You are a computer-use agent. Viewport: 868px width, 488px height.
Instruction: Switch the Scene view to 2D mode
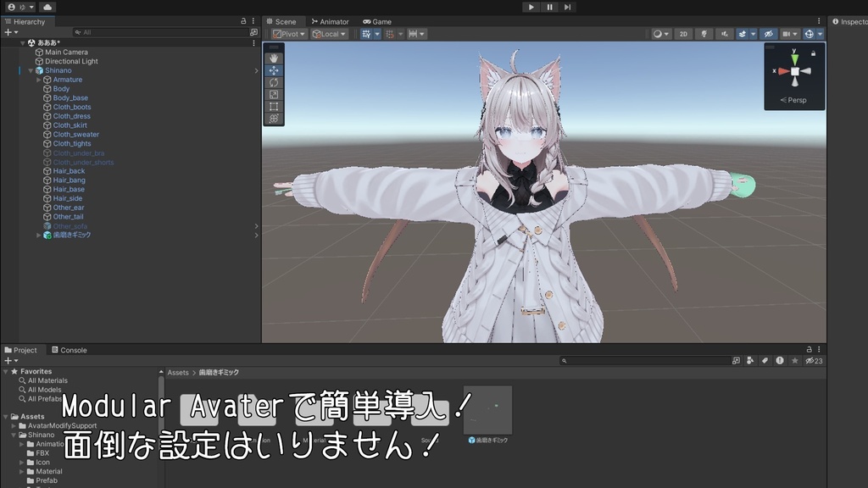683,34
